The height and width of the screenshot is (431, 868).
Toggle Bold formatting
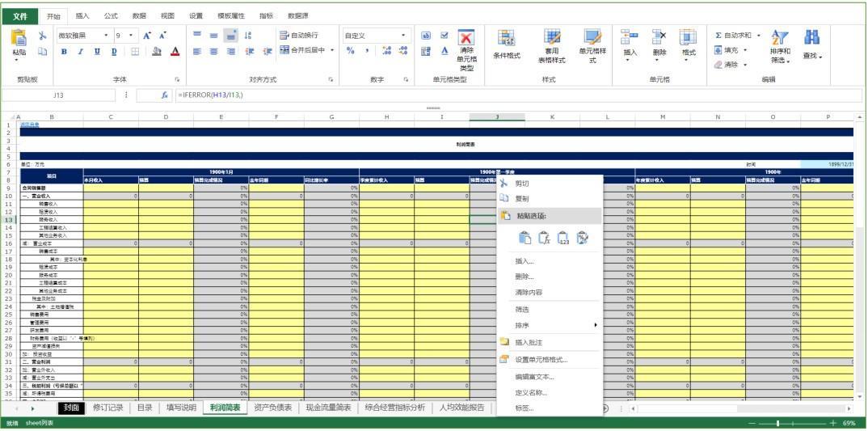[x=64, y=52]
